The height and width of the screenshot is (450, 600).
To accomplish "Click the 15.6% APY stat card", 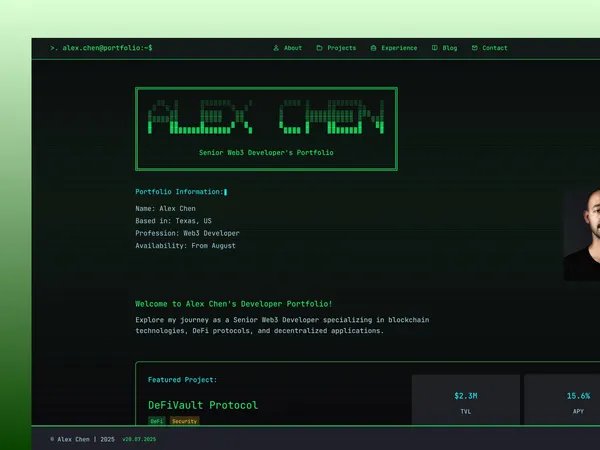I will click(x=562, y=400).
